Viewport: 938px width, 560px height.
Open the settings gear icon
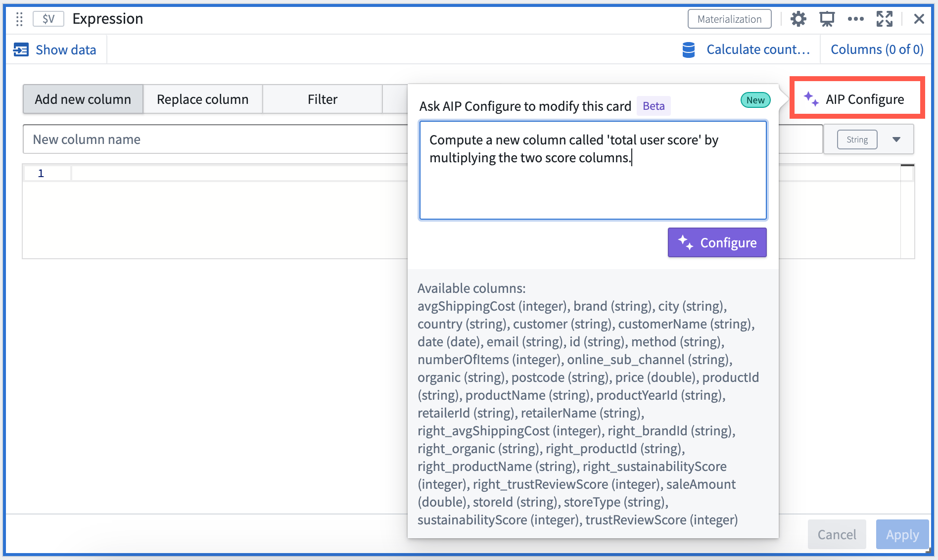tap(798, 19)
